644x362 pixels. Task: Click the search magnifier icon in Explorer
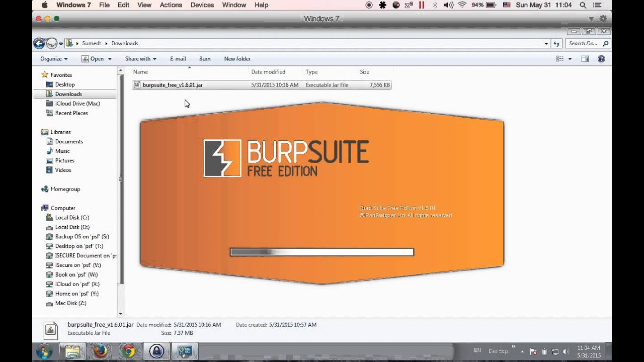click(x=606, y=44)
